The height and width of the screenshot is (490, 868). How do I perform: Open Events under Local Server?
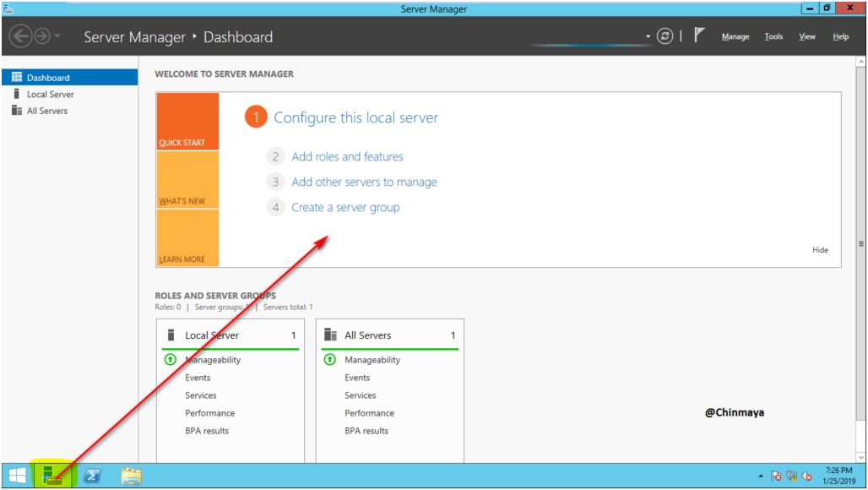(198, 378)
